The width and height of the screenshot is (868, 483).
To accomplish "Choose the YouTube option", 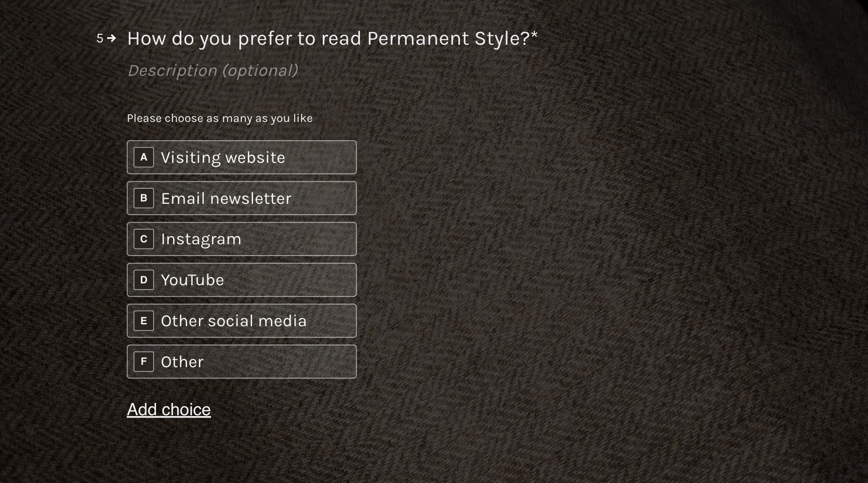I will point(242,280).
